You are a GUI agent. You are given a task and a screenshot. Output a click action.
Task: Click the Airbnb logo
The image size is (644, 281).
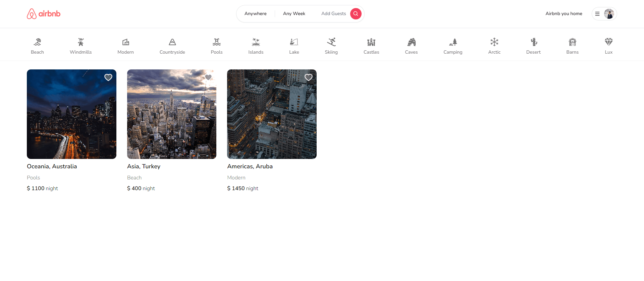(44, 14)
